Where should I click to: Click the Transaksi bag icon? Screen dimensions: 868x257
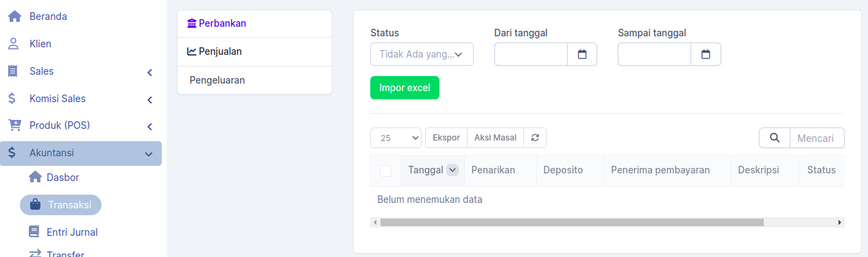pyautogui.click(x=36, y=205)
